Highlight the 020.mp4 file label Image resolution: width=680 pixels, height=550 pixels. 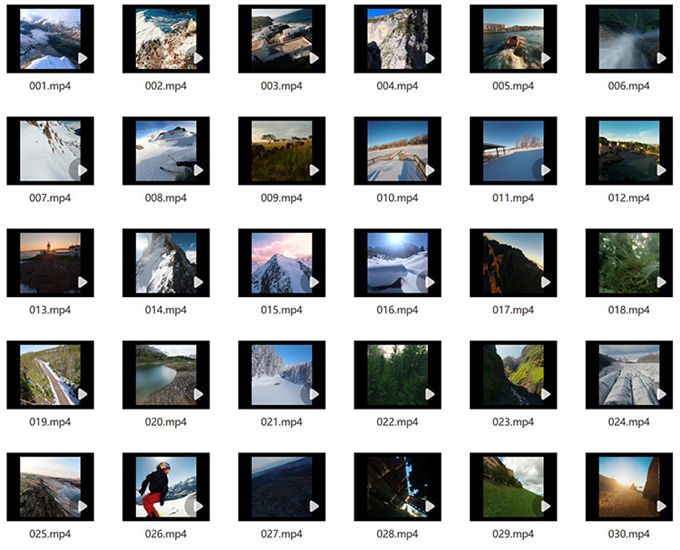166,422
